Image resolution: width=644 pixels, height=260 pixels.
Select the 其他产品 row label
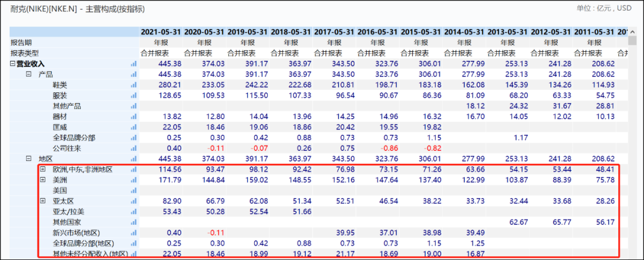tap(66, 106)
